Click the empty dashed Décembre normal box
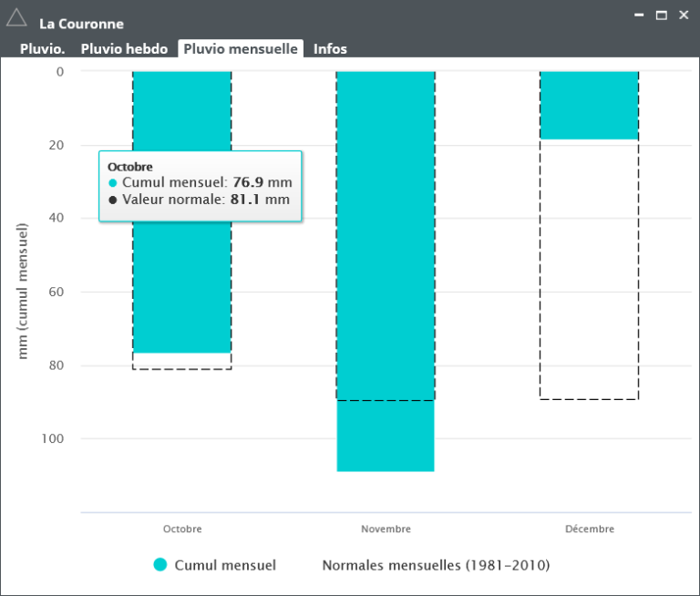The height and width of the screenshot is (596, 700). [x=589, y=273]
